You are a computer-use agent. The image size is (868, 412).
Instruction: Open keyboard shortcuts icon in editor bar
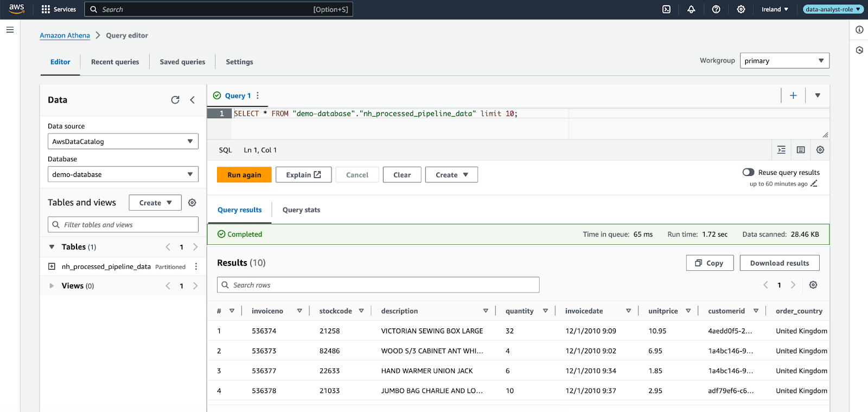coord(801,150)
